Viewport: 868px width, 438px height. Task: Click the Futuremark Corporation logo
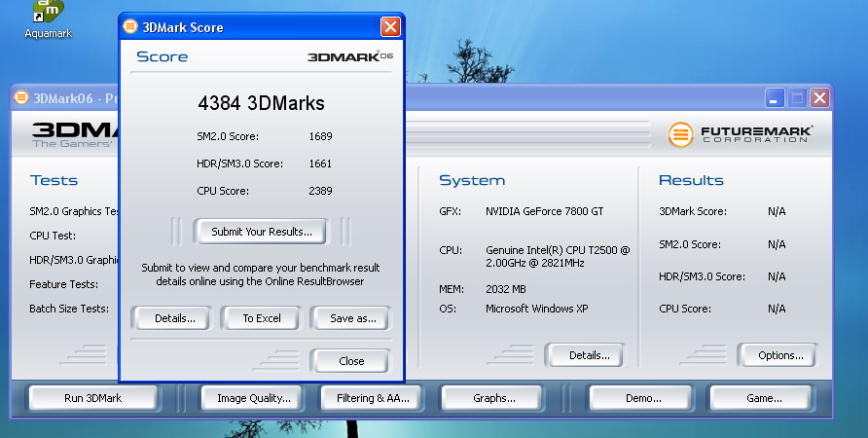pyautogui.click(x=741, y=134)
